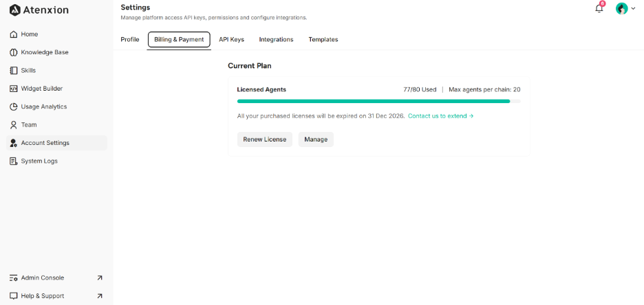Open Widget Builder in the sidebar

tap(56, 89)
